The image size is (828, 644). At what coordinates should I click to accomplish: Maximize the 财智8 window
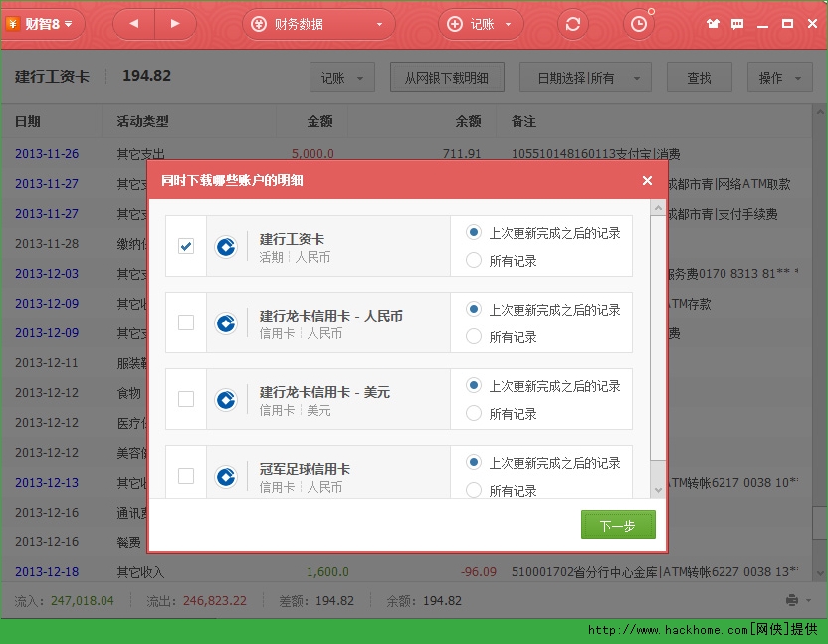pyautogui.click(x=787, y=23)
